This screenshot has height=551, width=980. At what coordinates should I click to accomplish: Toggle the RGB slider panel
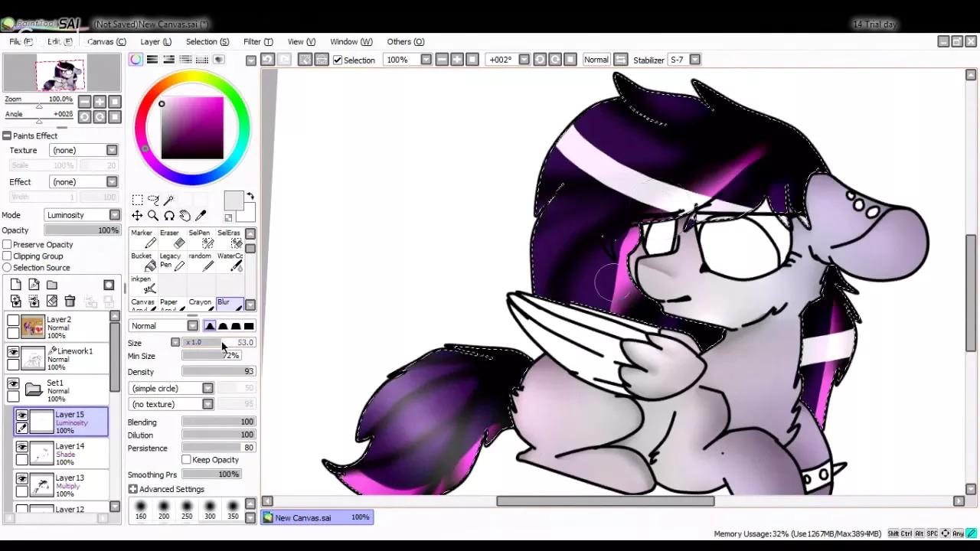(152, 60)
